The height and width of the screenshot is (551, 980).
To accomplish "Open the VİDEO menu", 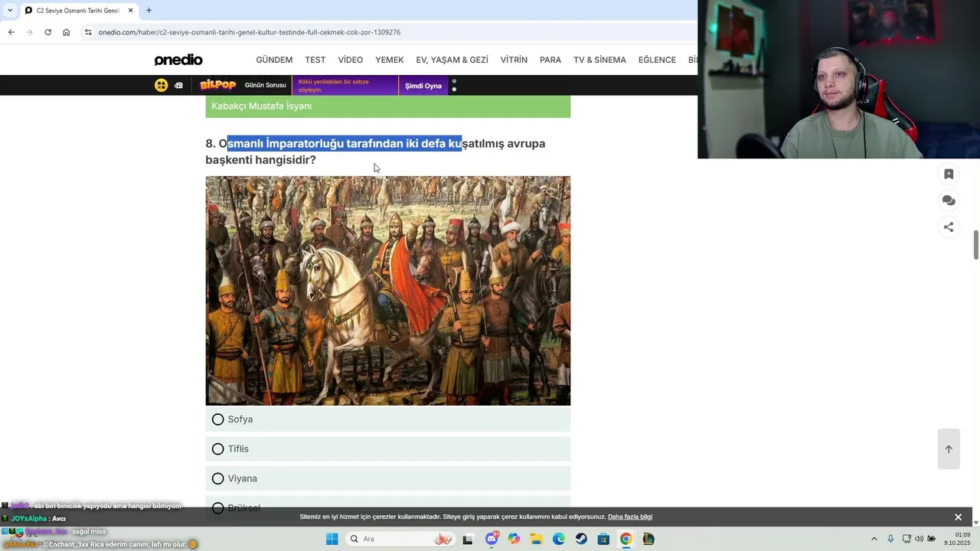I will (x=351, y=60).
